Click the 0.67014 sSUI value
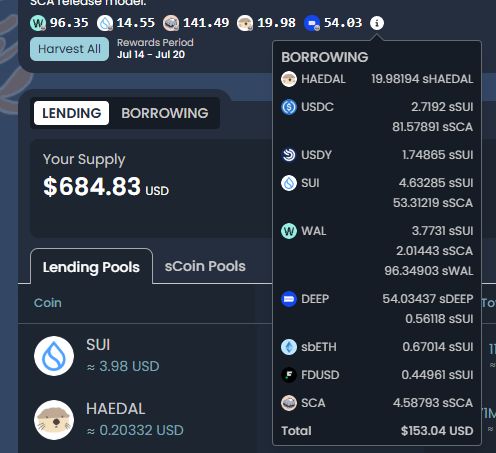Screen dimensions: 496x453 pos(438,347)
